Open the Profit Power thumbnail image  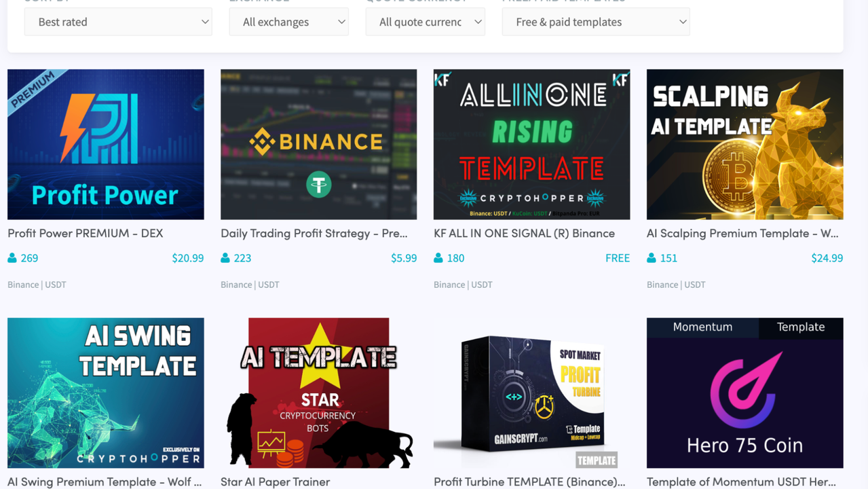(106, 144)
